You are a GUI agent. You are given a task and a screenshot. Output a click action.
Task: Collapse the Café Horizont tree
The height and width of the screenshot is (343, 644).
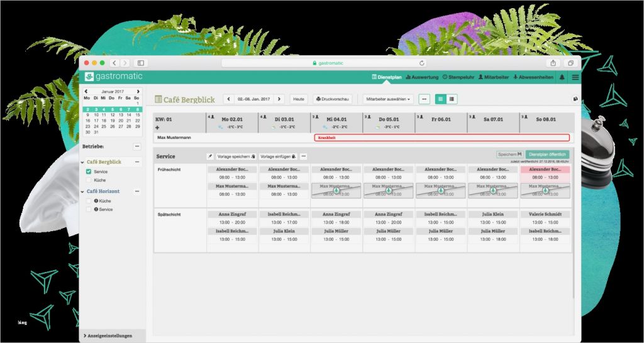coord(82,192)
